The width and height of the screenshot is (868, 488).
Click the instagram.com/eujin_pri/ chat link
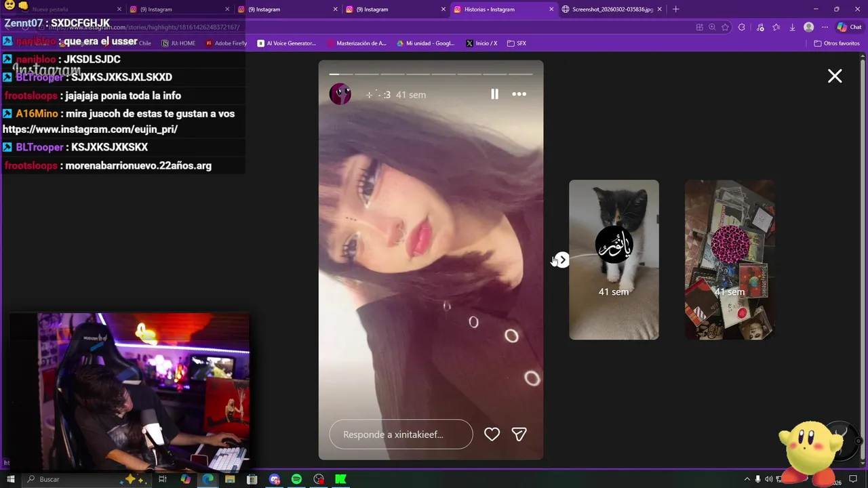[x=90, y=129]
